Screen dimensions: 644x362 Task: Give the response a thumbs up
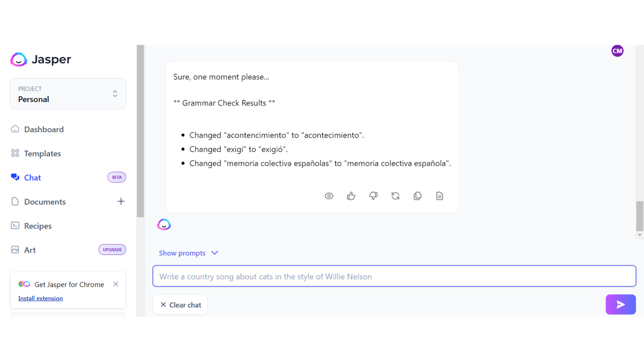coord(351,196)
